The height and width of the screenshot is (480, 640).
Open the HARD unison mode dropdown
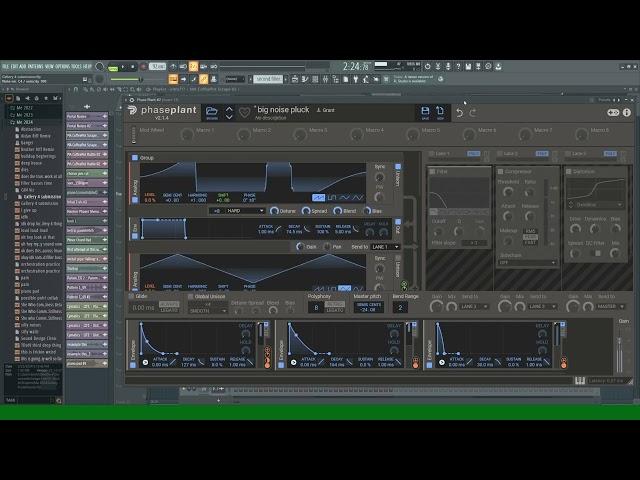click(245, 211)
